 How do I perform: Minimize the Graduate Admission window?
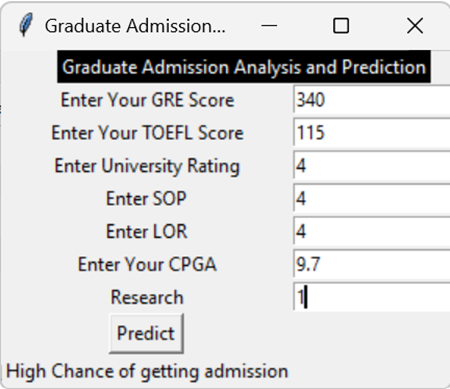coord(269,26)
